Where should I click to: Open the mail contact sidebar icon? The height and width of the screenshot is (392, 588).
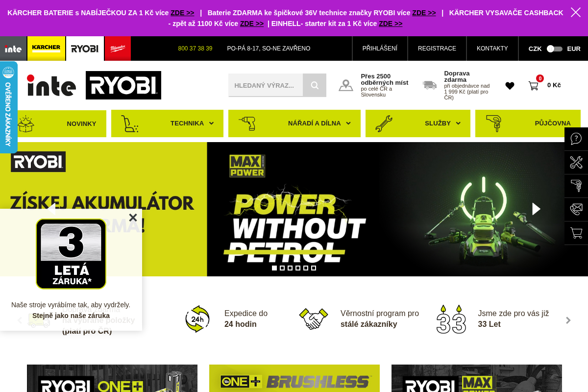(x=576, y=209)
